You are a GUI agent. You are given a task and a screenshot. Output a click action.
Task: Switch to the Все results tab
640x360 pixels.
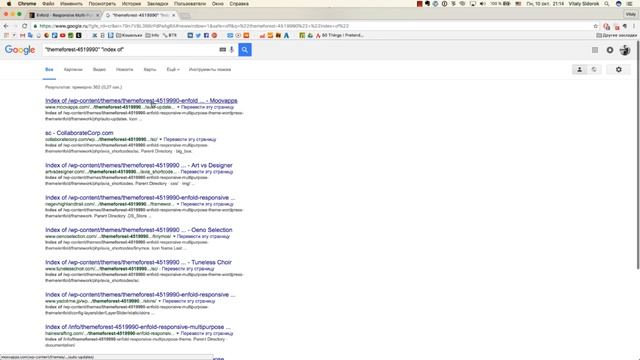point(49,69)
